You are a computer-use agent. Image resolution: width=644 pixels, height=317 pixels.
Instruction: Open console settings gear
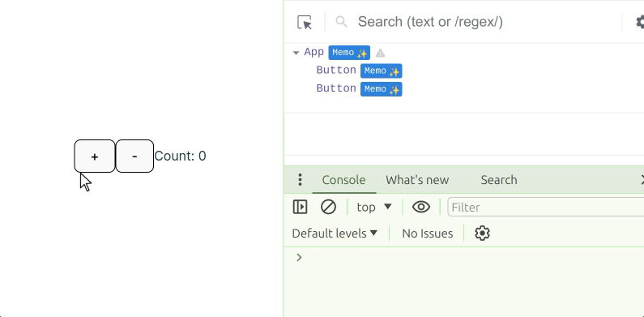pyautogui.click(x=482, y=233)
